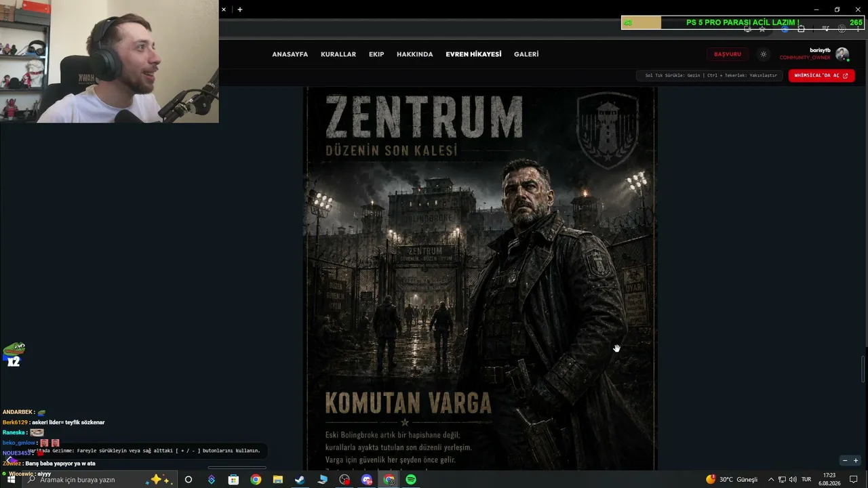Bookmark this page with the star icon
The width and height of the screenshot is (868, 488).
click(762, 28)
